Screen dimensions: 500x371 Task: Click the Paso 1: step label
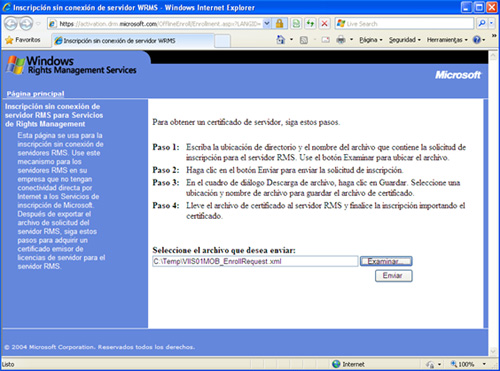[x=166, y=147]
